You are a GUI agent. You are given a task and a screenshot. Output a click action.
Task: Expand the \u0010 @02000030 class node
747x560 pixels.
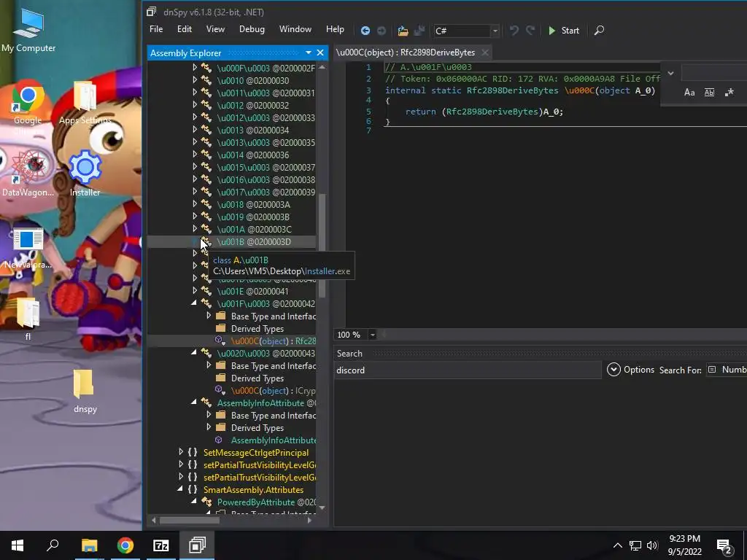click(x=195, y=80)
